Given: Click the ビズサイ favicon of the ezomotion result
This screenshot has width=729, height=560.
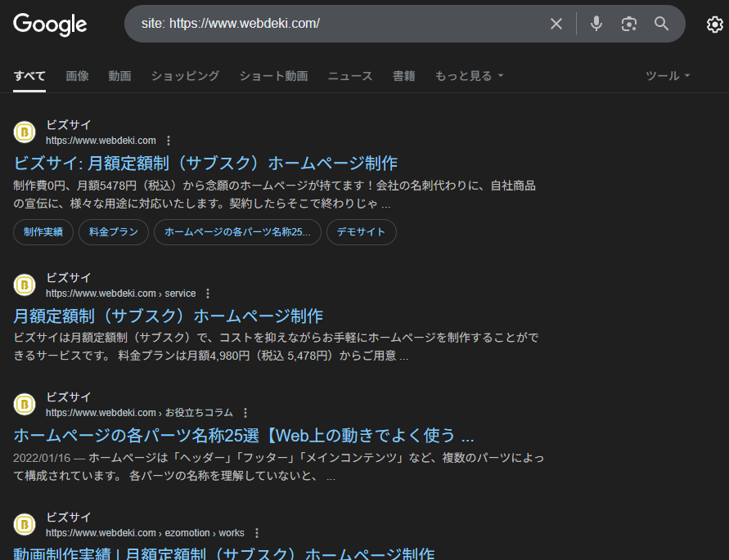Looking at the screenshot, I should tap(25, 525).
